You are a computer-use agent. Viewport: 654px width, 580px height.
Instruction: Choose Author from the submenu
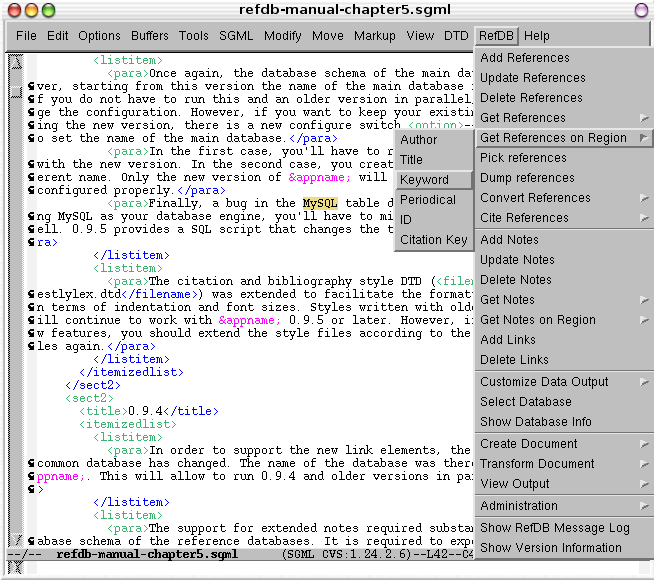[x=419, y=140]
